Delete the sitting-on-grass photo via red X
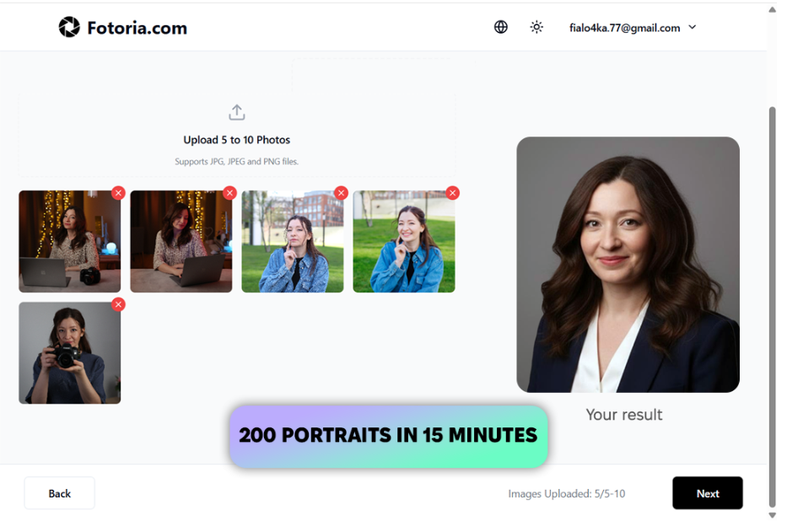This screenshot has width=787, height=532. (x=452, y=192)
